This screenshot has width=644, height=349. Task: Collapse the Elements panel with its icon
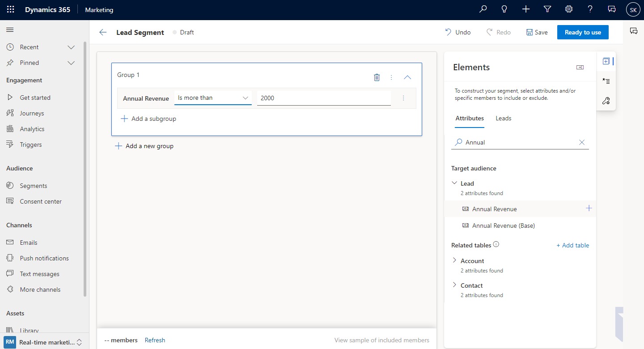[x=580, y=67]
